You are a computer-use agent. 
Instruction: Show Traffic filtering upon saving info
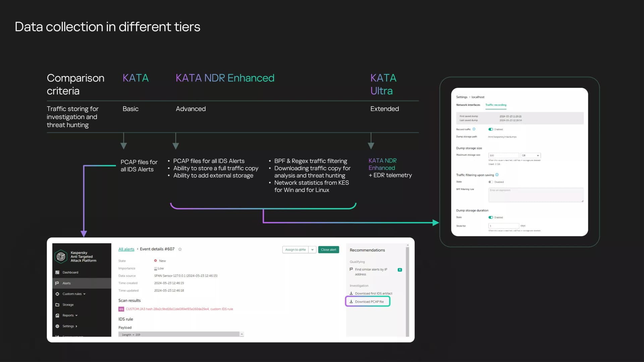click(497, 175)
